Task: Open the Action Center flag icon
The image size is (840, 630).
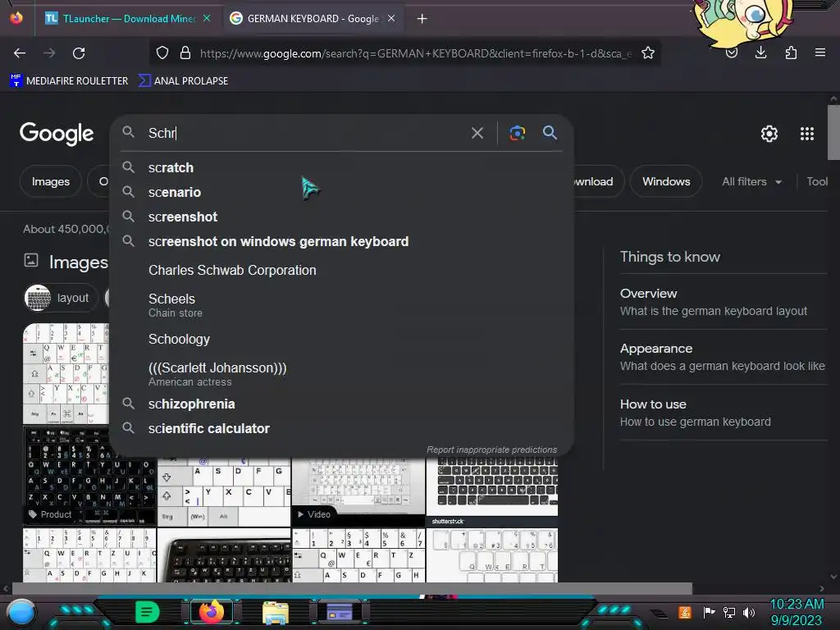Action: [709, 612]
